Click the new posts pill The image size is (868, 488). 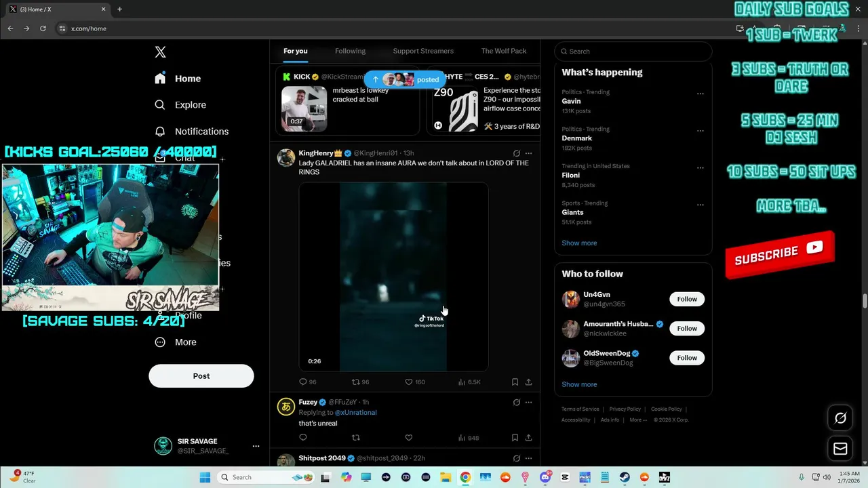(x=405, y=79)
